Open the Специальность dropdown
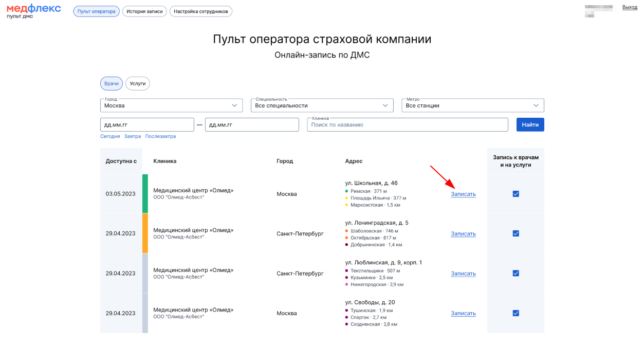644x346 pixels. click(x=322, y=105)
